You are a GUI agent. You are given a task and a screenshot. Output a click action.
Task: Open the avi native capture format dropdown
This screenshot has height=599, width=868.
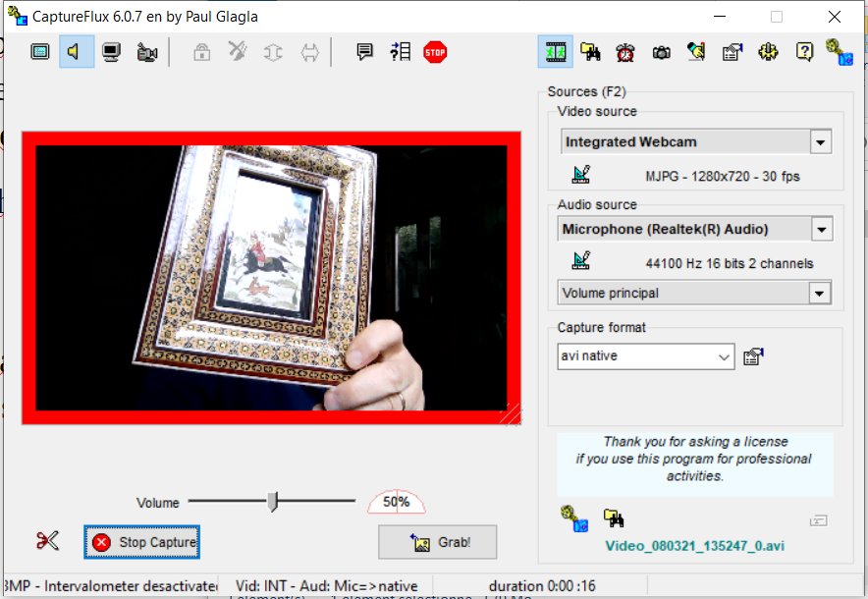[x=724, y=355]
